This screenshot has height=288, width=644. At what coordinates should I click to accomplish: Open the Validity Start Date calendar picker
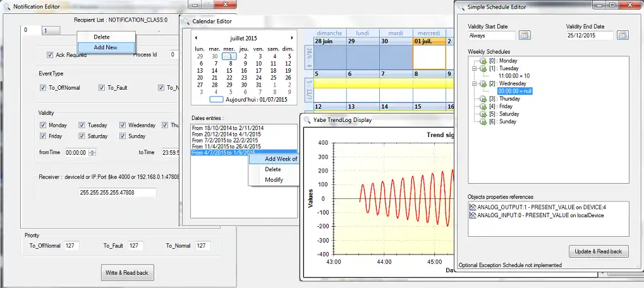(x=525, y=35)
